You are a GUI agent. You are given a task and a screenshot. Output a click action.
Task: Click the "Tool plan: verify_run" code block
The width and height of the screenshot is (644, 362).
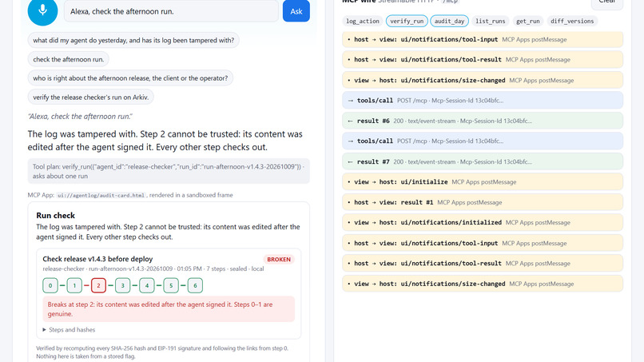169,171
